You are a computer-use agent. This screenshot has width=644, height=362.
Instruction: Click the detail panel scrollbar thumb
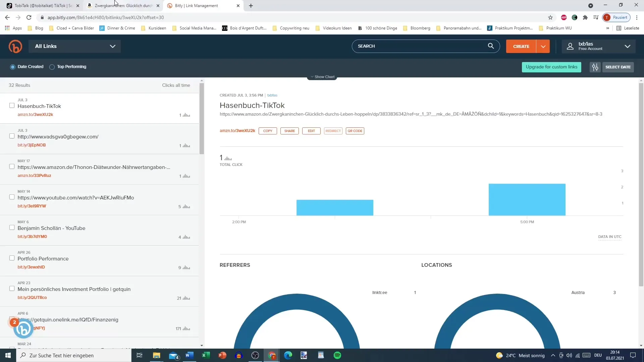(641, 184)
